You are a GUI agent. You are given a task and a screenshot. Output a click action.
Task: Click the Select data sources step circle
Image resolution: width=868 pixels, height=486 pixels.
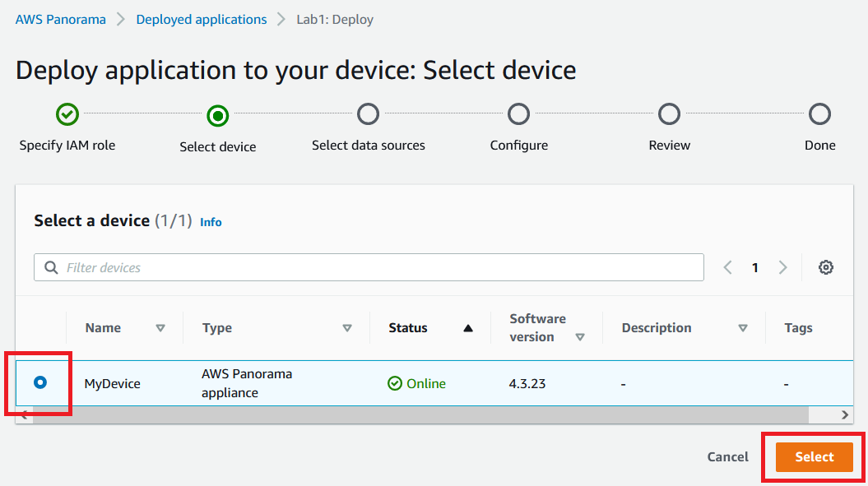[368, 114]
